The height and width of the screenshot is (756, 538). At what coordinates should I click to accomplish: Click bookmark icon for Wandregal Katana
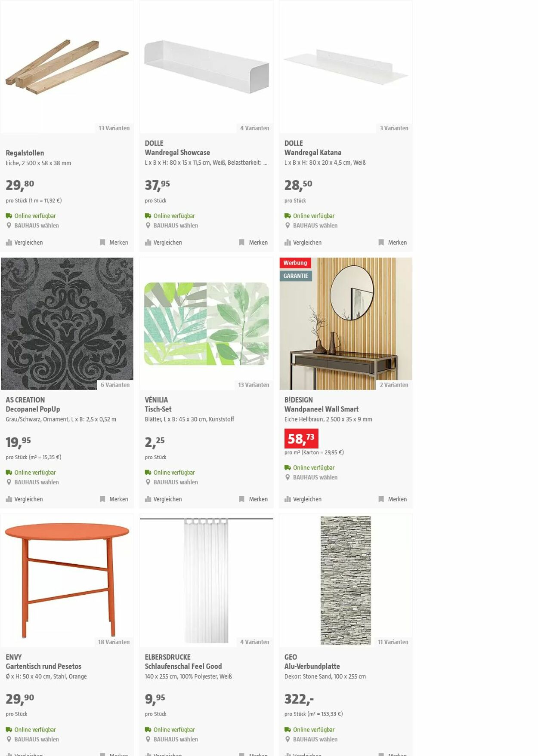click(381, 243)
